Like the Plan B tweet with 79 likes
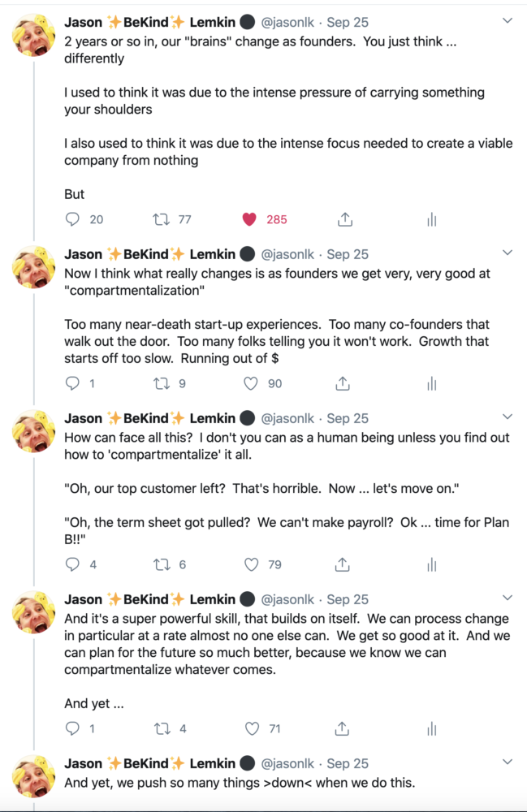 point(252,564)
